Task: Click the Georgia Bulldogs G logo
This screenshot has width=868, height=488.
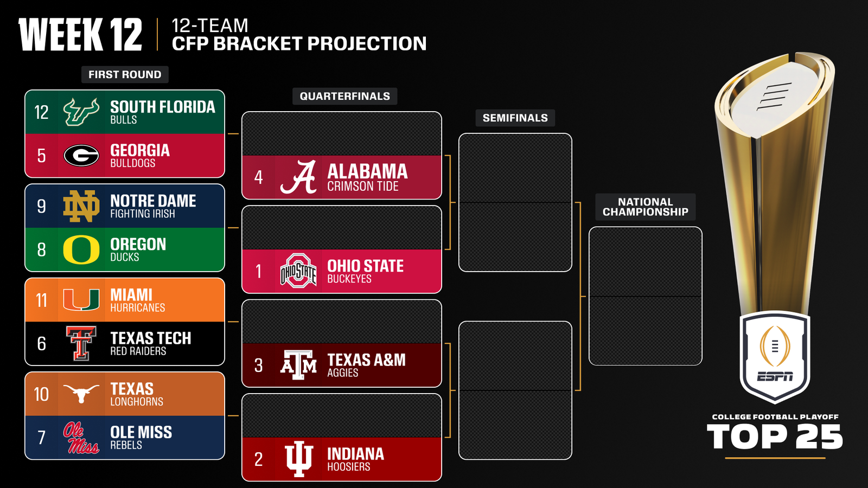Action: 81,156
